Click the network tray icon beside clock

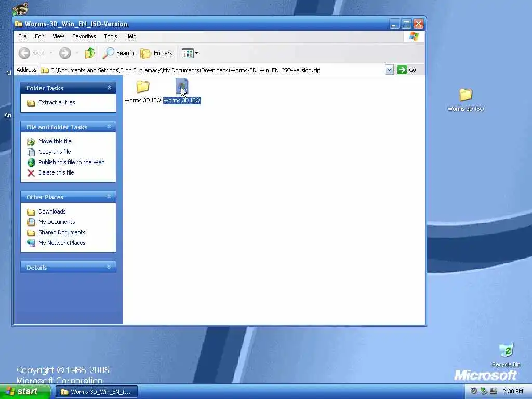click(494, 391)
